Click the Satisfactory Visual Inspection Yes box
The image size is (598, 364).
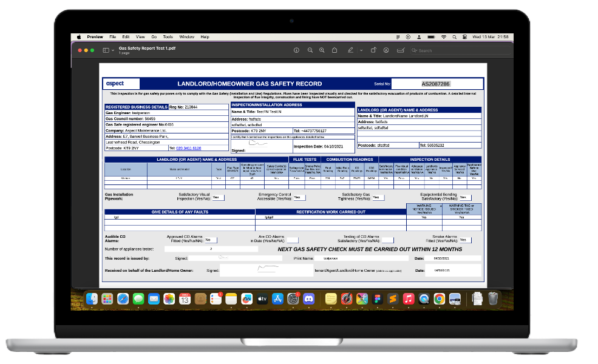point(218,197)
